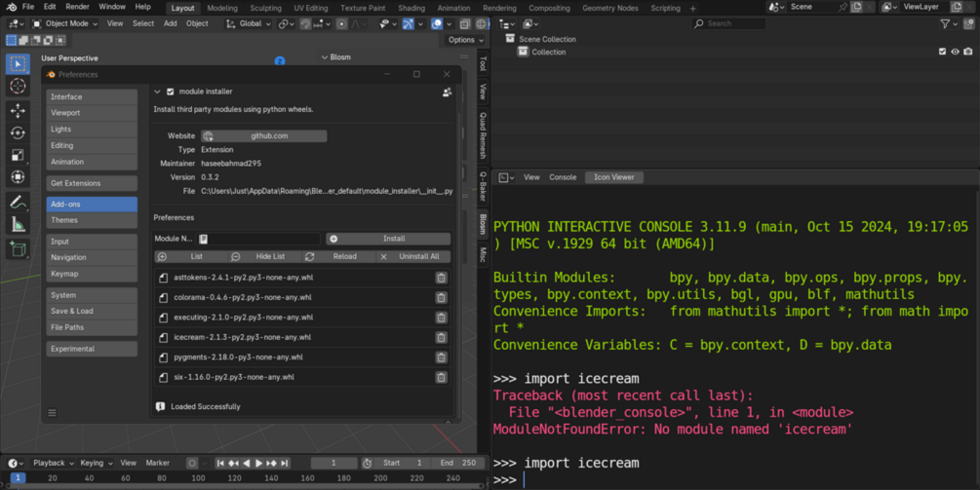Open the Object Mode dropdown

65,23
